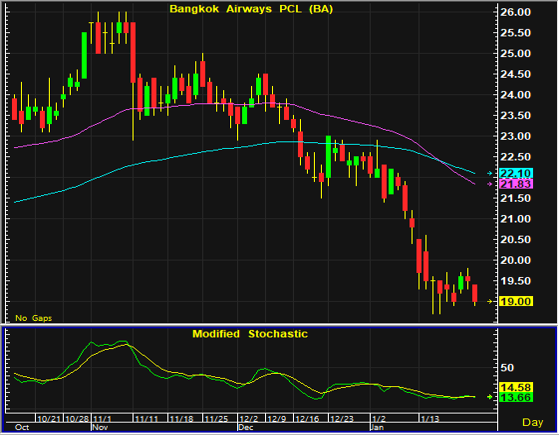559x435 pixels.
Task: Click the magenta arrow beside 21.83 value
Action: coord(490,184)
